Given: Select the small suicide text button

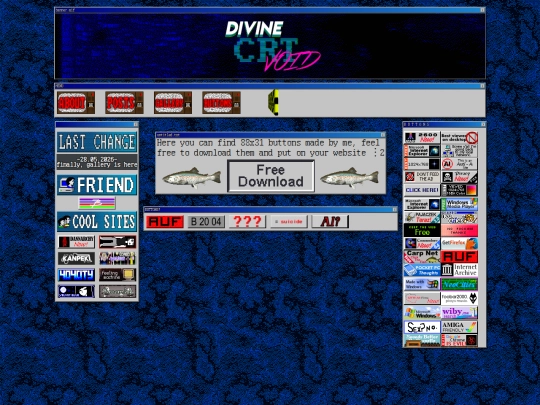Looking at the screenshot, I should [289, 221].
